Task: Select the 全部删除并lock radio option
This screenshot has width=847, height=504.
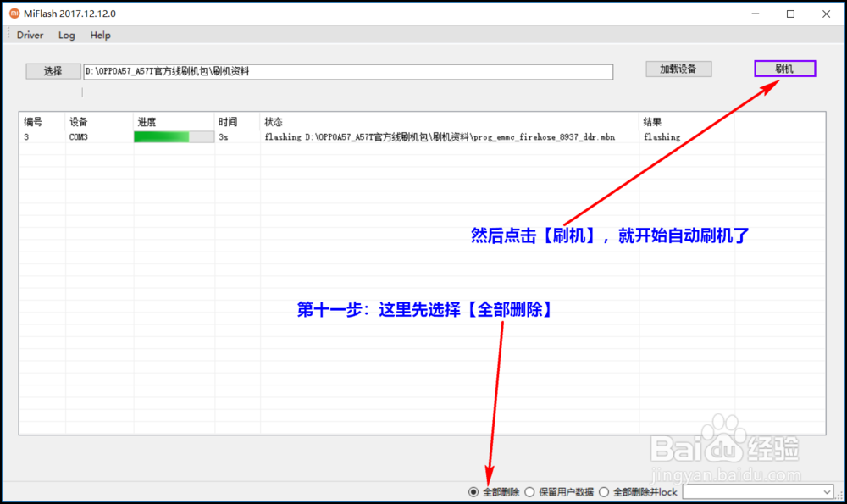Action: [603, 491]
